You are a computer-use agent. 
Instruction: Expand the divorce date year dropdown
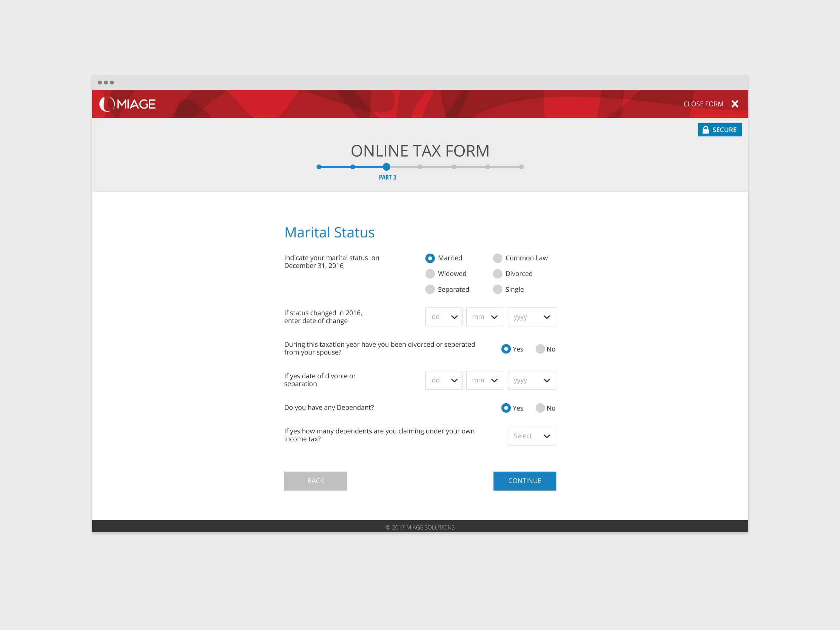coord(532,380)
